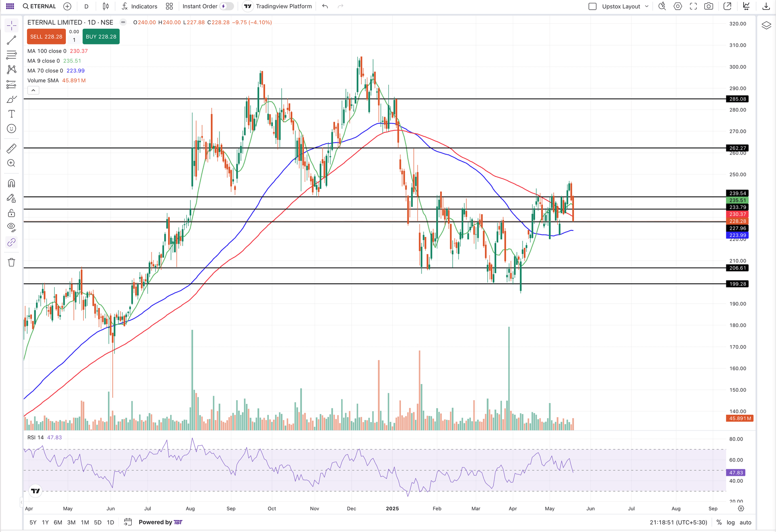776x532 pixels.
Task: Select the 199.28 horizontal line price label
Action: [737, 284]
